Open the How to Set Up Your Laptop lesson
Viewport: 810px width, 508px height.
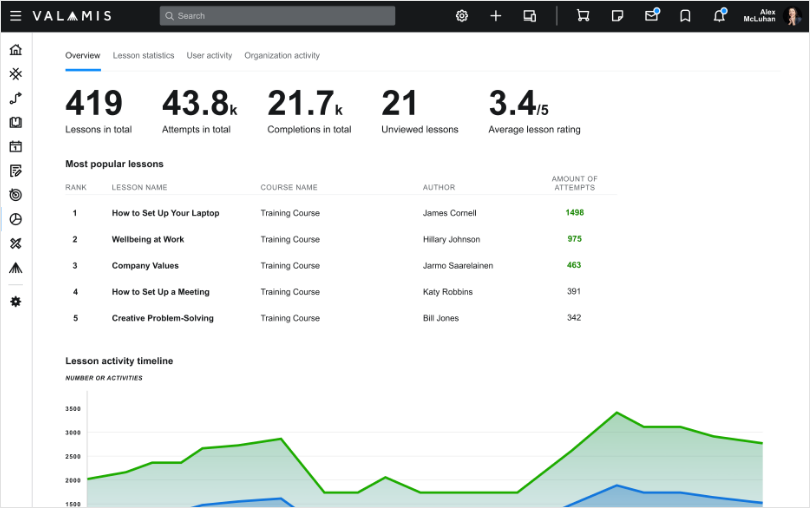pos(165,213)
